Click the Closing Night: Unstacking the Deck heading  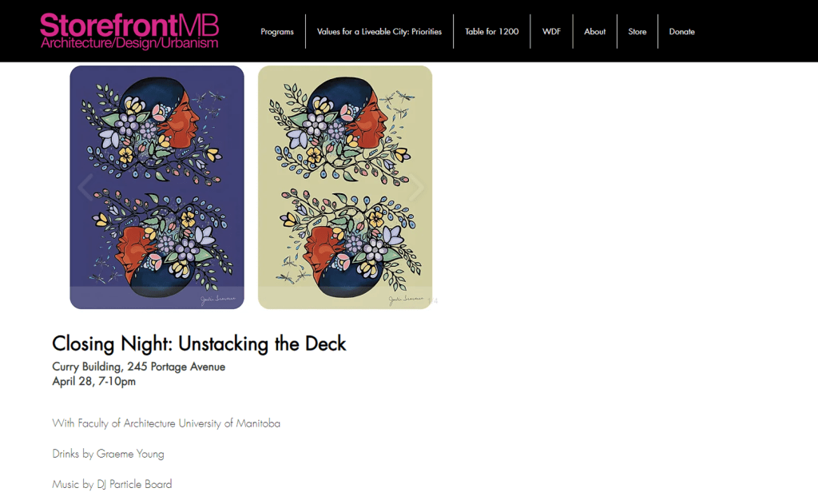click(x=199, y=343)
